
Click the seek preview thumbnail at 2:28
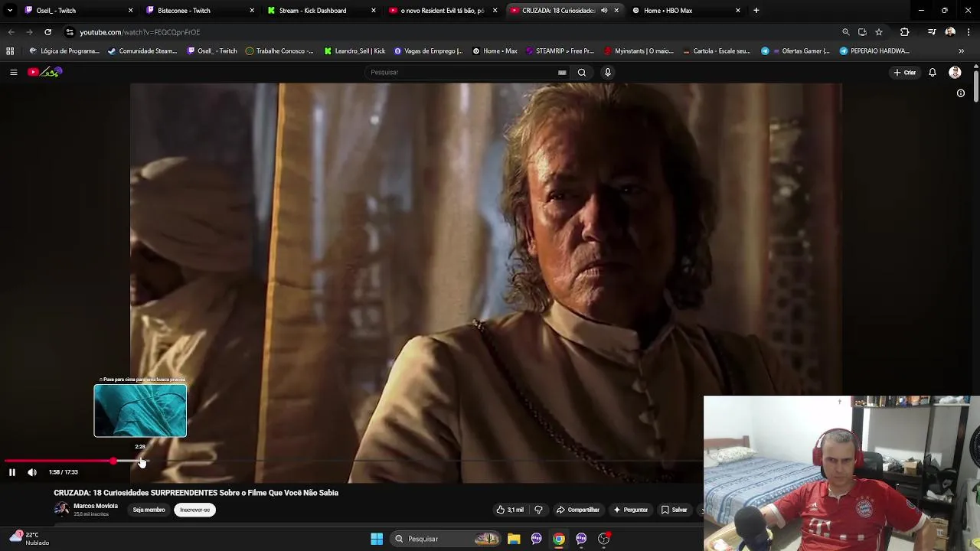[x=140, y=411]
